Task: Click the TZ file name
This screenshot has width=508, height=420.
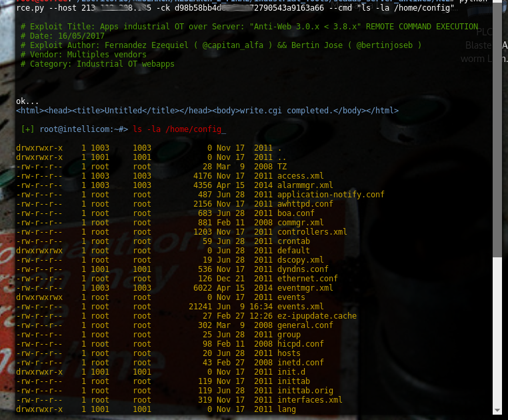Action: tap(282, 167)
